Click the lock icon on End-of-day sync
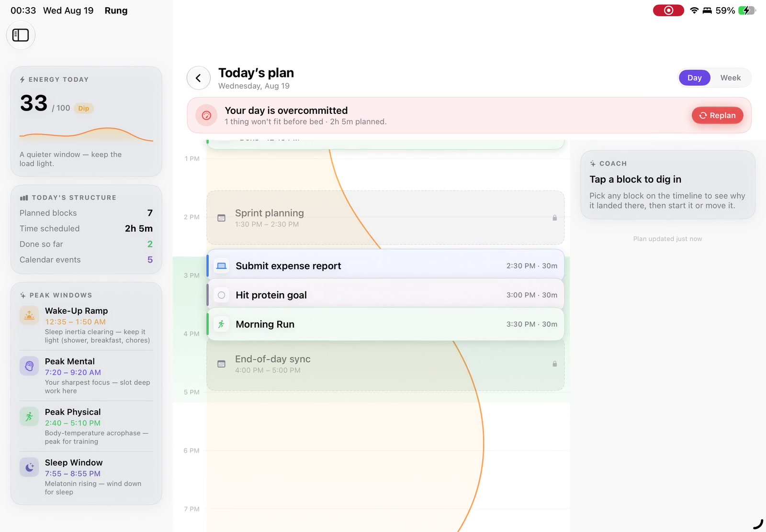Viewport: 766px width, 532px height. (554, 364)
